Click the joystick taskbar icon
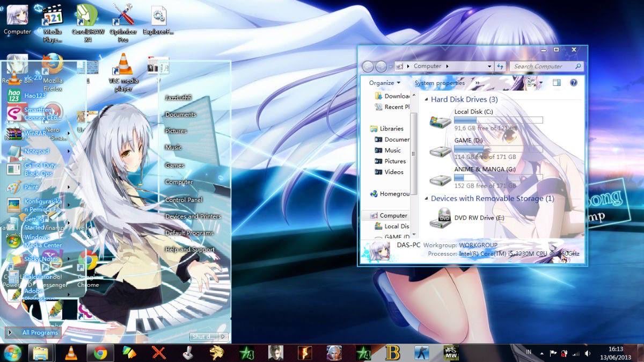This screenshot has width=644, height=362. click(x=187, y=353)
